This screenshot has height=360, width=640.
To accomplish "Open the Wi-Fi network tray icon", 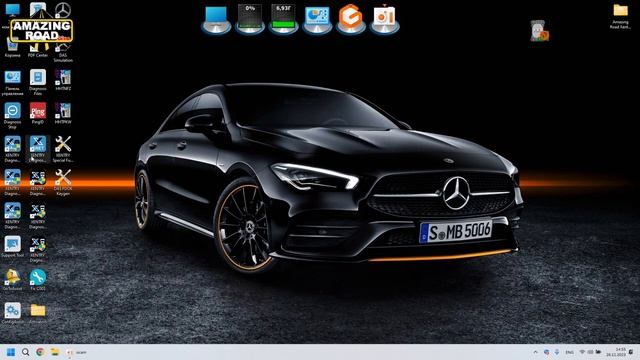I will click(x=582, y=352).
